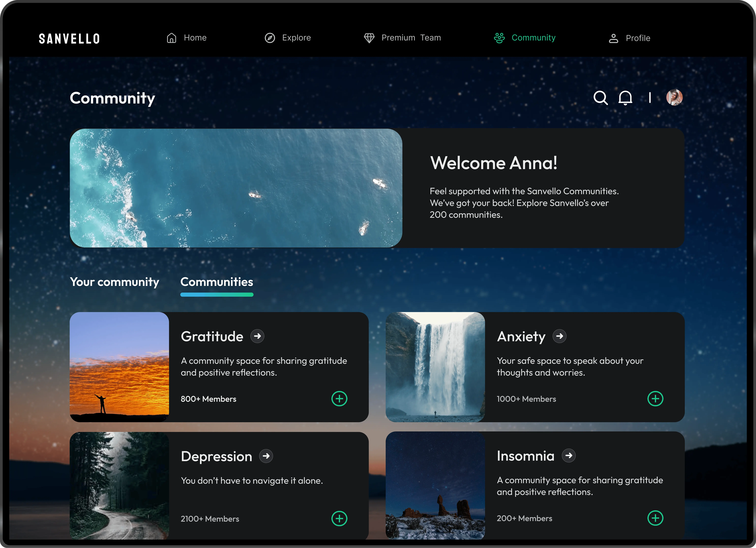The width and height of the screenshot is (756, 548).
Task: Select the Communities tab
Action: [217, 282]
